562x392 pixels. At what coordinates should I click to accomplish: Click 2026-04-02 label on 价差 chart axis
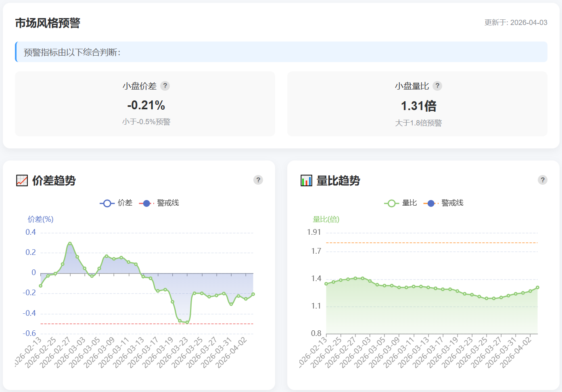(x=231, y=353)
